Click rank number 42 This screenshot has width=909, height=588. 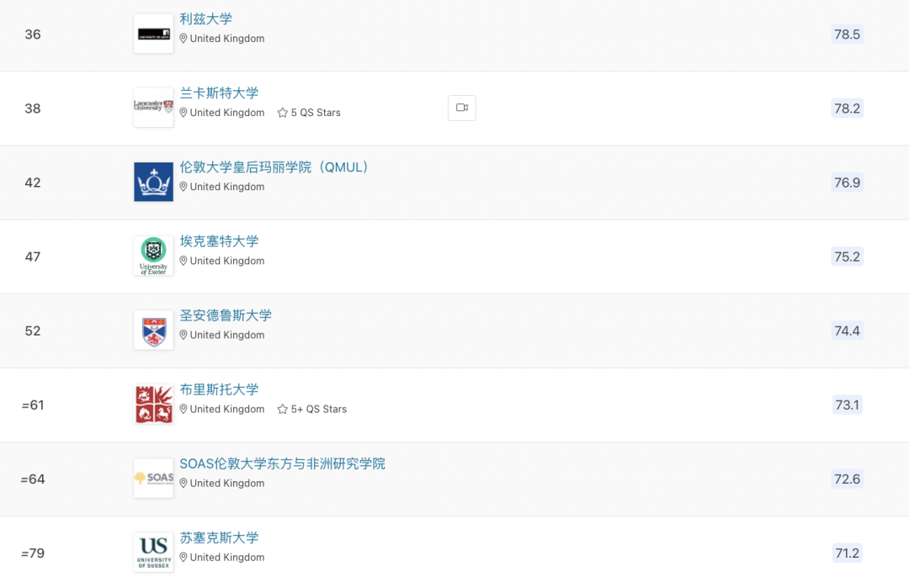click(33, 183)
